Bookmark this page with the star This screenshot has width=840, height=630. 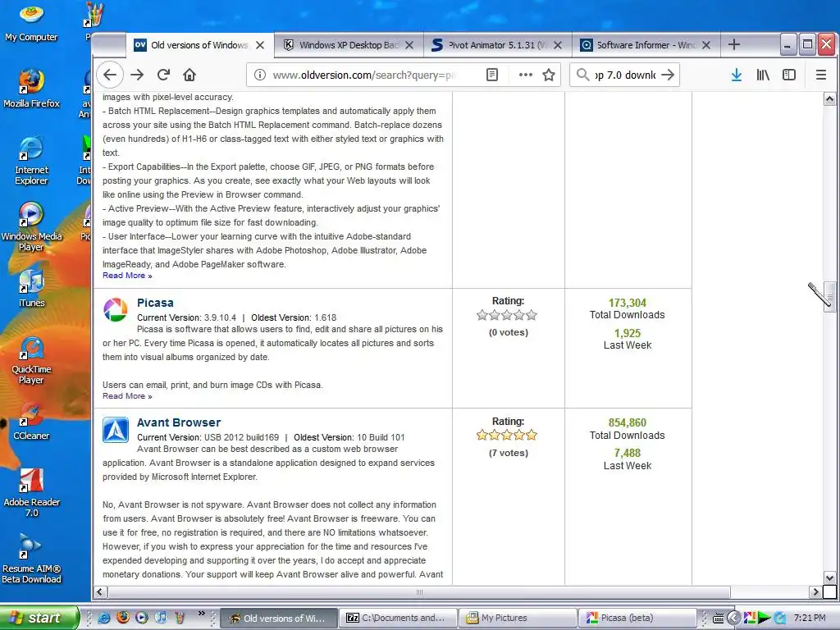click(549, 75)
